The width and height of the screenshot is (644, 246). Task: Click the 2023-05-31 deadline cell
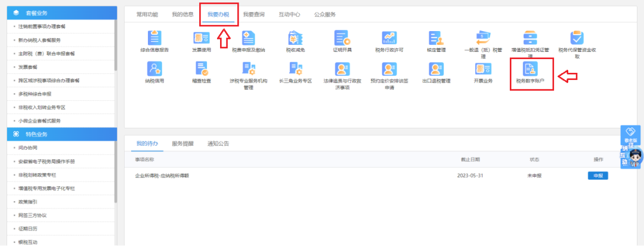470,176
